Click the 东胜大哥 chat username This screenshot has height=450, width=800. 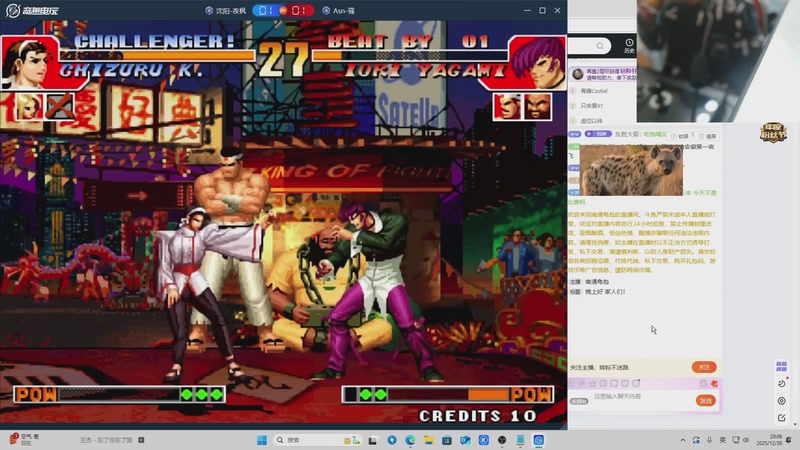(x=628, y=134)
